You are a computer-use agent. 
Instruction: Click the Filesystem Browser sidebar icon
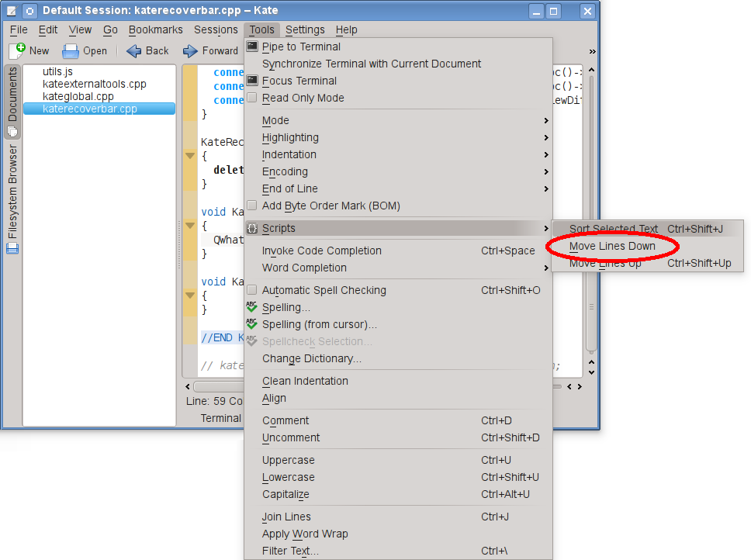pos(12,248)
